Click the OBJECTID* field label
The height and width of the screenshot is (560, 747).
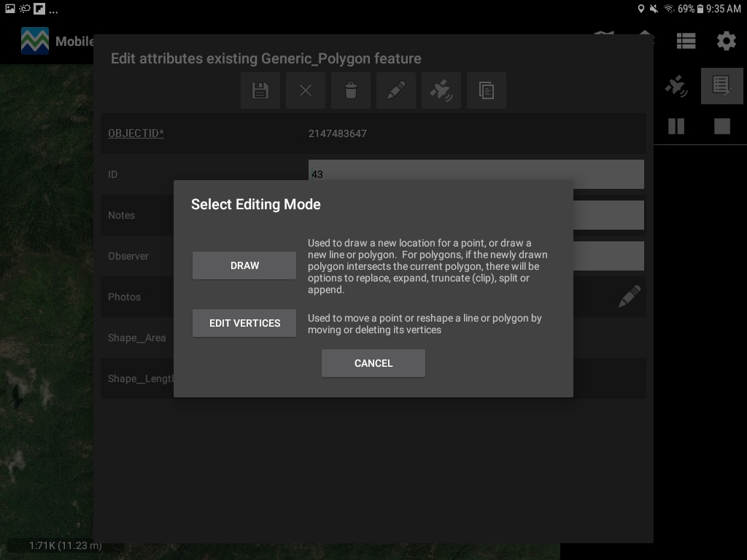pos(136,133)
